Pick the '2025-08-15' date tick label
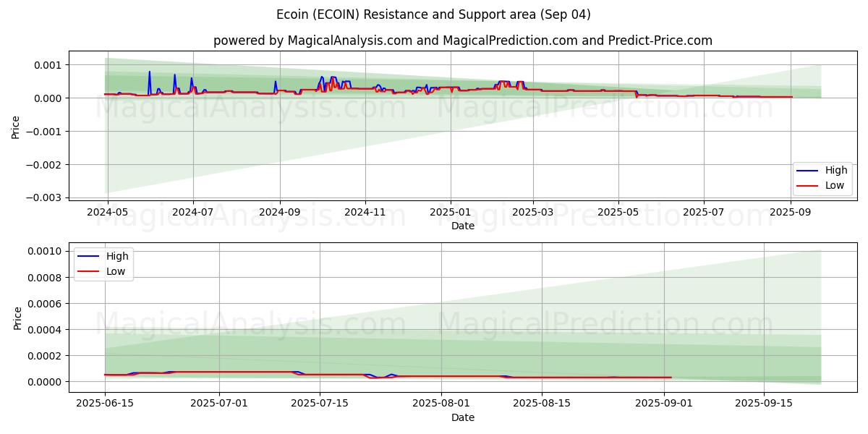The height and width of the screenshot is (434, 868). point(542,404)
